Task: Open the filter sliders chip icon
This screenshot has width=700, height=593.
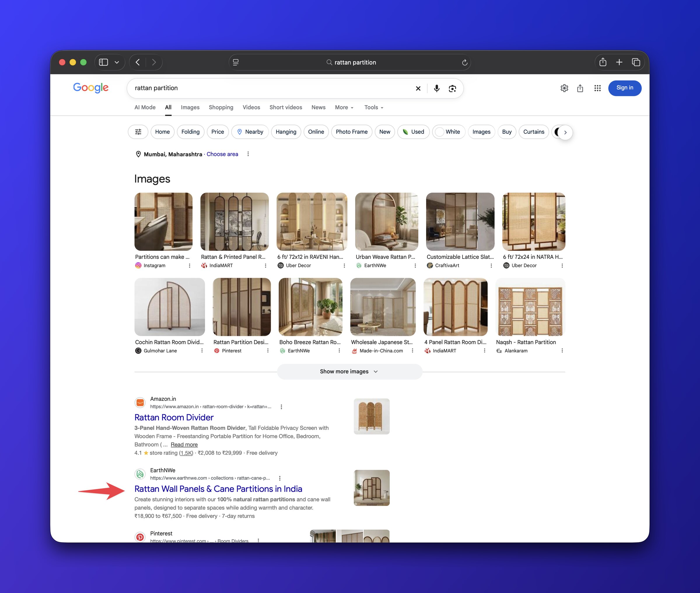Action: [138, 132]
